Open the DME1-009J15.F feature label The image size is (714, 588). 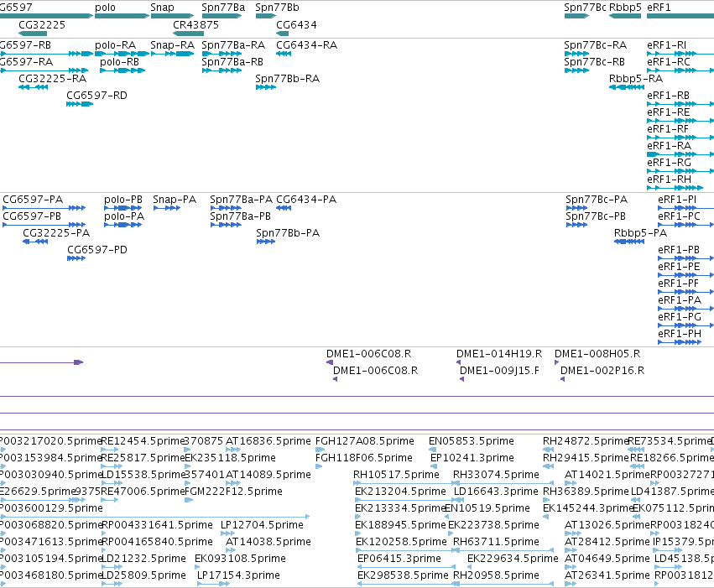click(499, 371)
